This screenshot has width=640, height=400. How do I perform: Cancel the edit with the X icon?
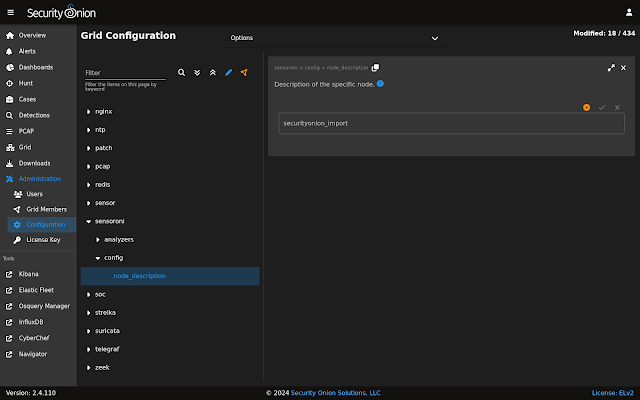tap(617, 107)
